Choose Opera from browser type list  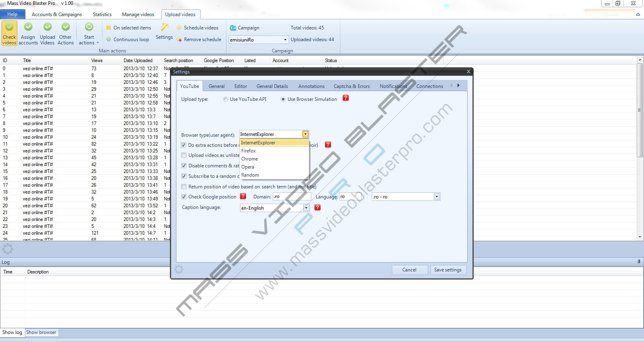pyautogui.click(x=274, y=167)
